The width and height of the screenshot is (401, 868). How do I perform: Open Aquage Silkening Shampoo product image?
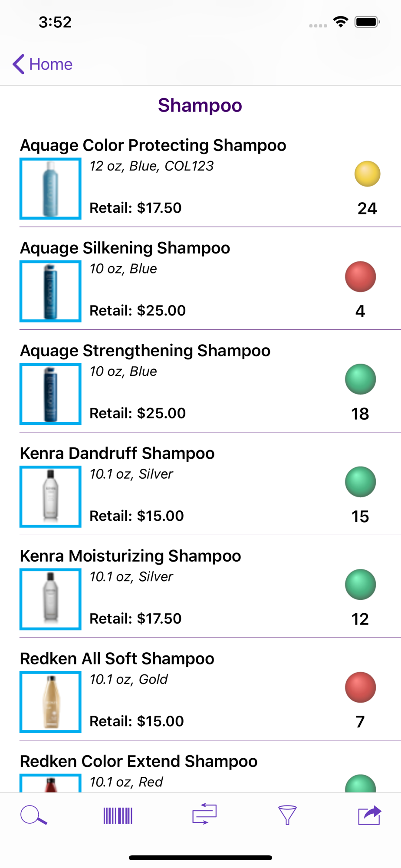(x=50, y=291)
